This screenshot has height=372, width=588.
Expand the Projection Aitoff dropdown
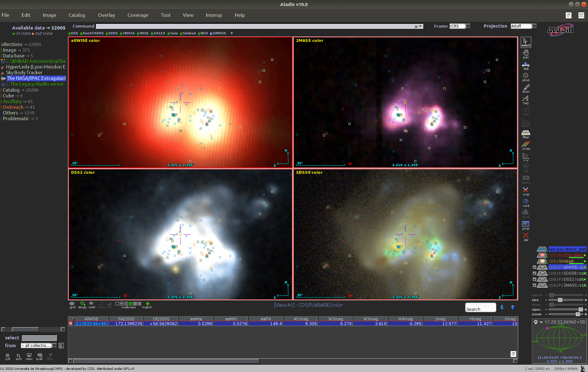[534, 26]
